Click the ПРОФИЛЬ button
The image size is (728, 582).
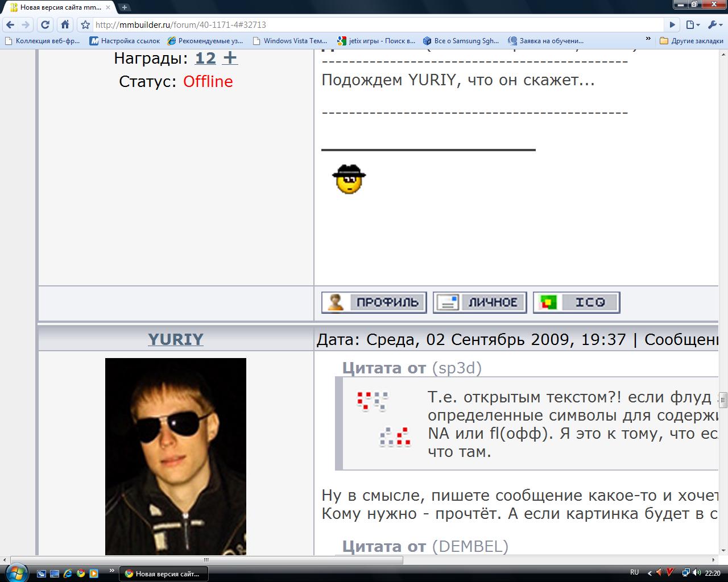click(x=374, y=302)
